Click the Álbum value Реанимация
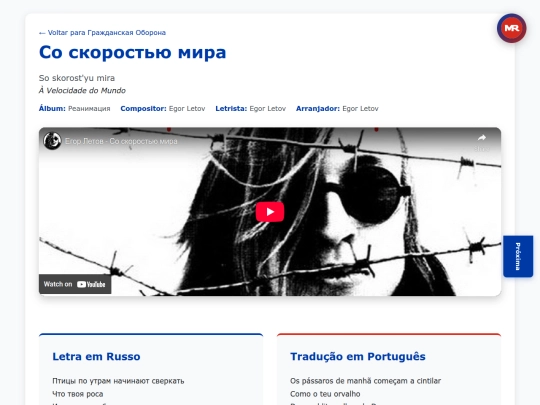Viewport: 540px width, 405px height. click(x=89, y=109)
